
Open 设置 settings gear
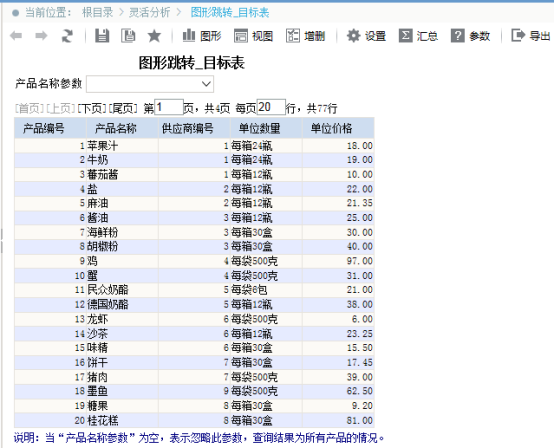366,36
